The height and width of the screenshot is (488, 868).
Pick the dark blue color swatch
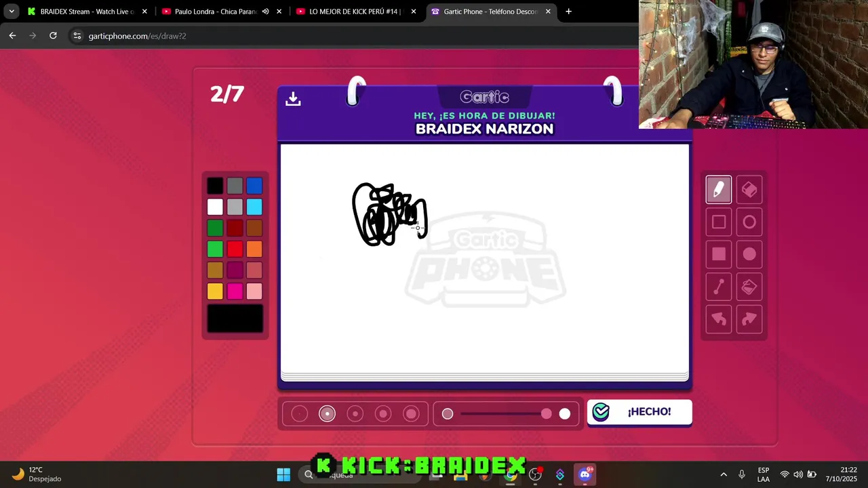coord(254,186)
